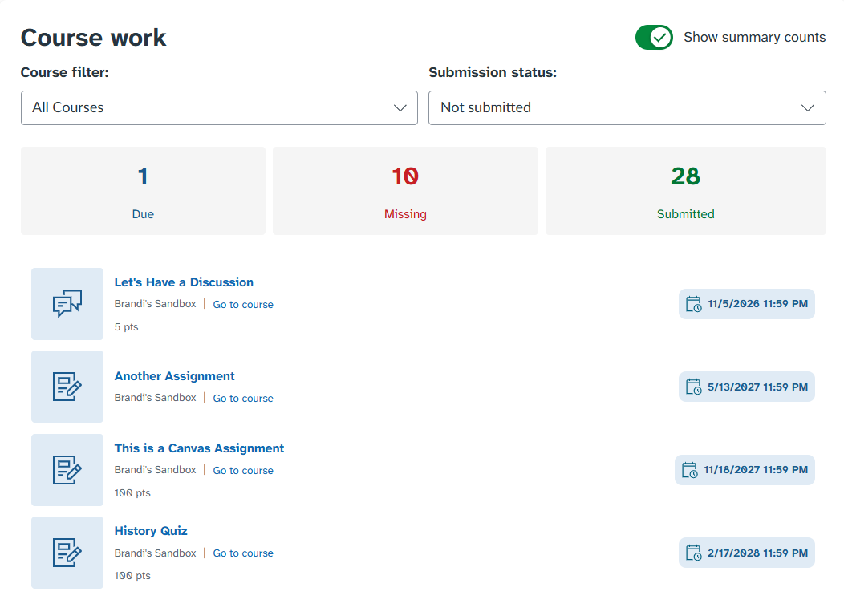Open the Let's Have a Discussion link
The width and height of the screenshot is (844, 616).
click(x=184, y=282)
